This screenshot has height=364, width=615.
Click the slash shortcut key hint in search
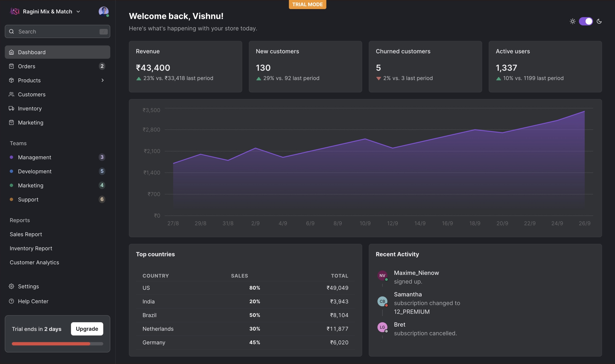[103, 32]
